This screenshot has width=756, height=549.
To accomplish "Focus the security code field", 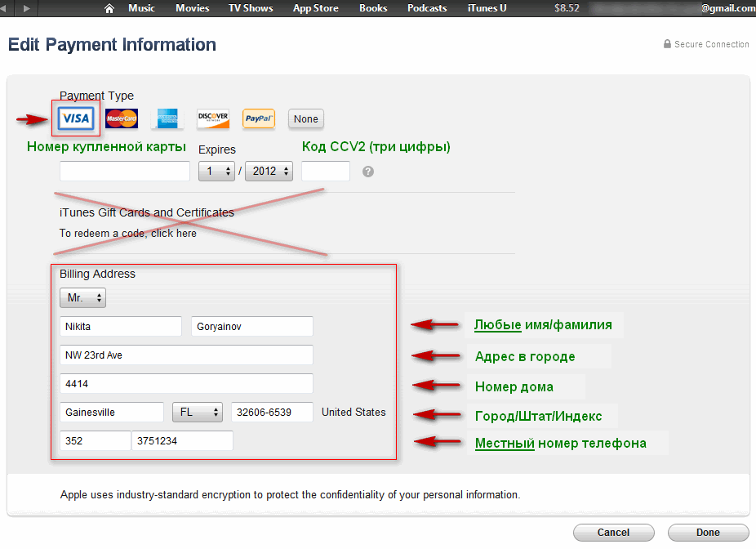I will click(326, 172).
